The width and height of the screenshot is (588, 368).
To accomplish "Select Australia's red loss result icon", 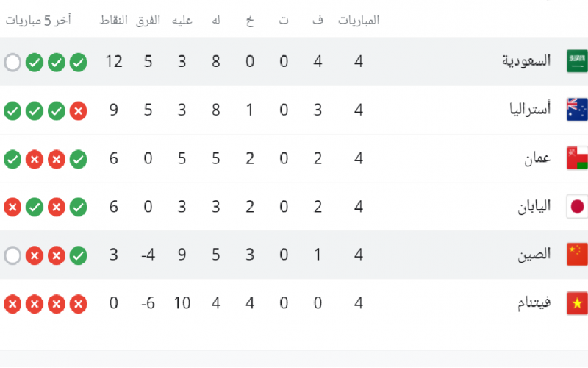I will (79, 111).
